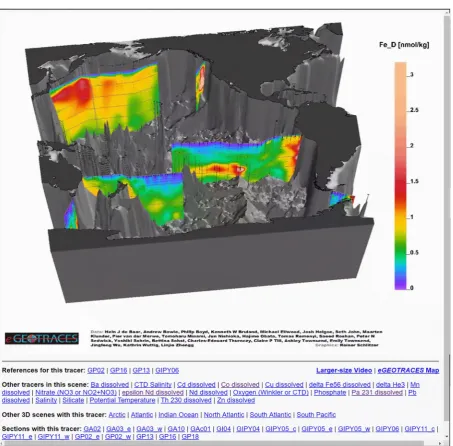Screen dimensions: 453x446
Task: Open section GIPY05_e
Action: pos(317,429)
